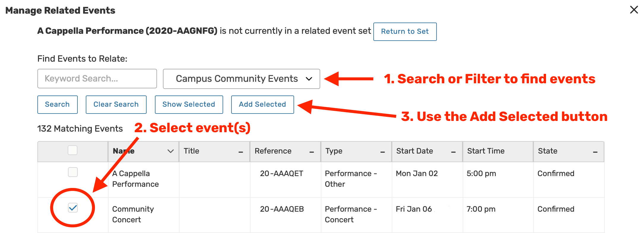Click the State column sort dash icon

pos(595,152)
